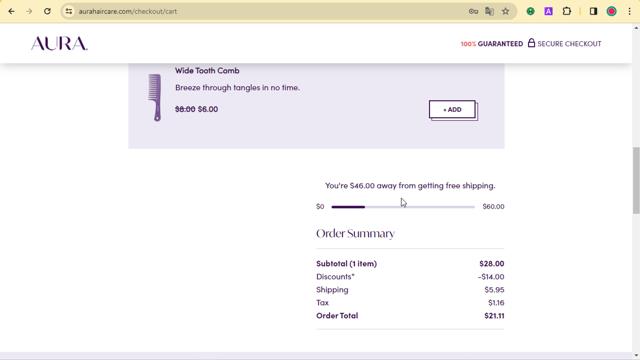
Task: Click the page vertical scrollbar thumb
Action: pyautogui.click(x=636, y=180)
